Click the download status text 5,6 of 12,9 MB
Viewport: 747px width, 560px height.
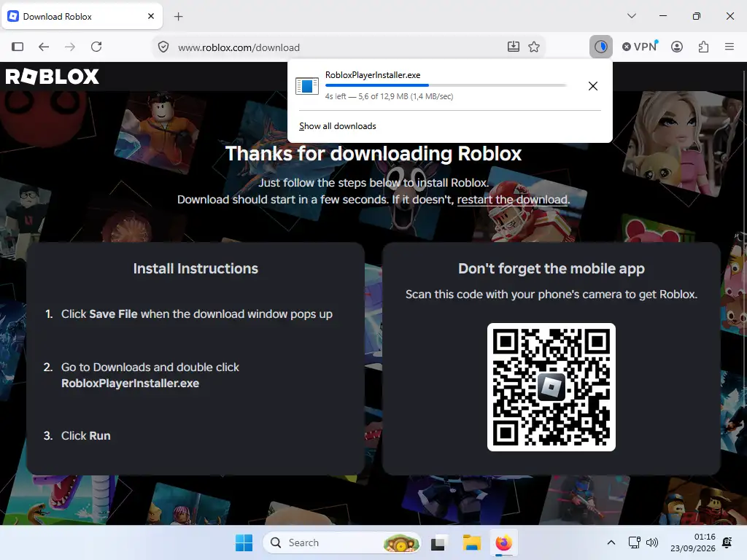tap(390, 97)
